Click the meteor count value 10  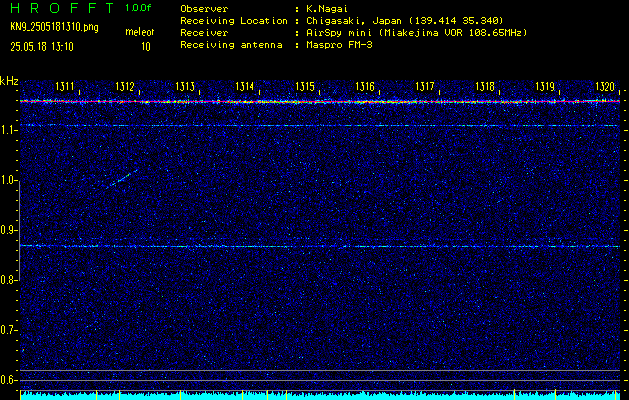[146, 47]
